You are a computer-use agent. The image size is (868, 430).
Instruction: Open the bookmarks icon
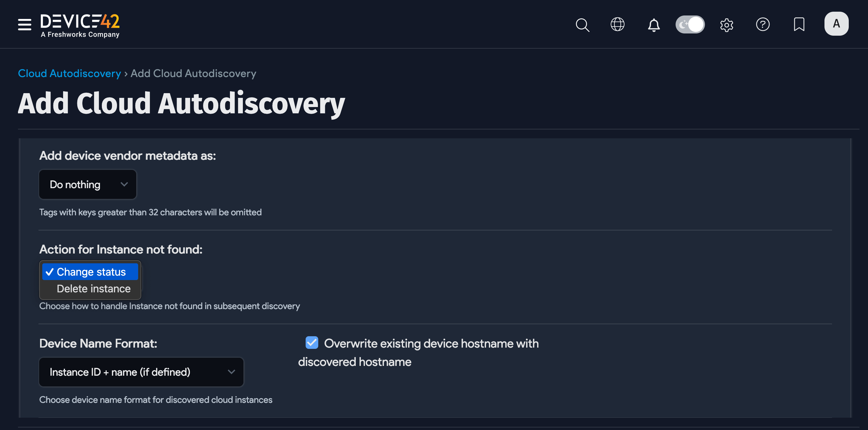799,24
